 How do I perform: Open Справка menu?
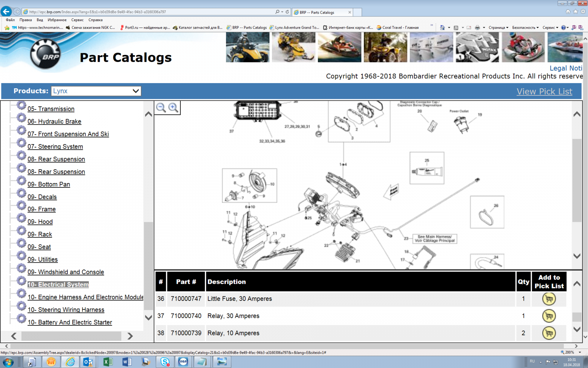coord(96,20)
